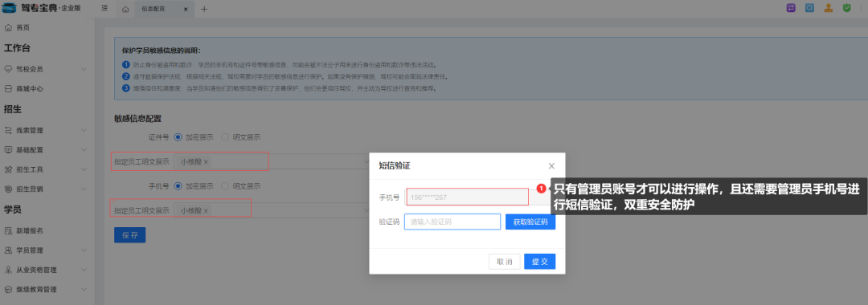
Task: Click the 学员管理 people icon
Action: pyautogui.click(x=8, y=250)
